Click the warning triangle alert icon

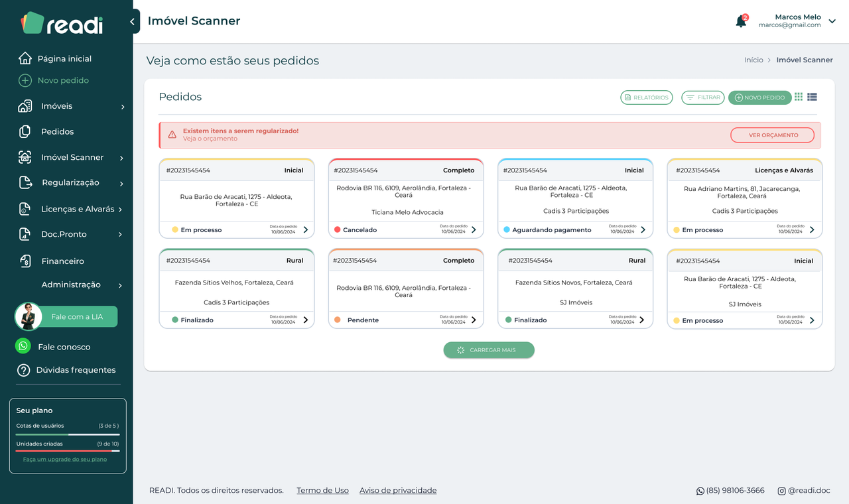tap(172, 135)
